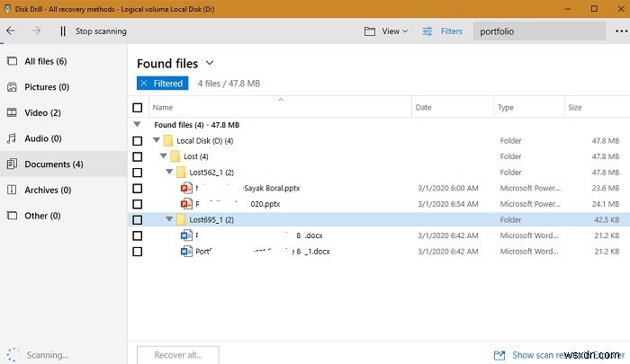Collapse the Lost562_1 folder
The width and height of the screenshot is (630, 364).
click(169, 172)
